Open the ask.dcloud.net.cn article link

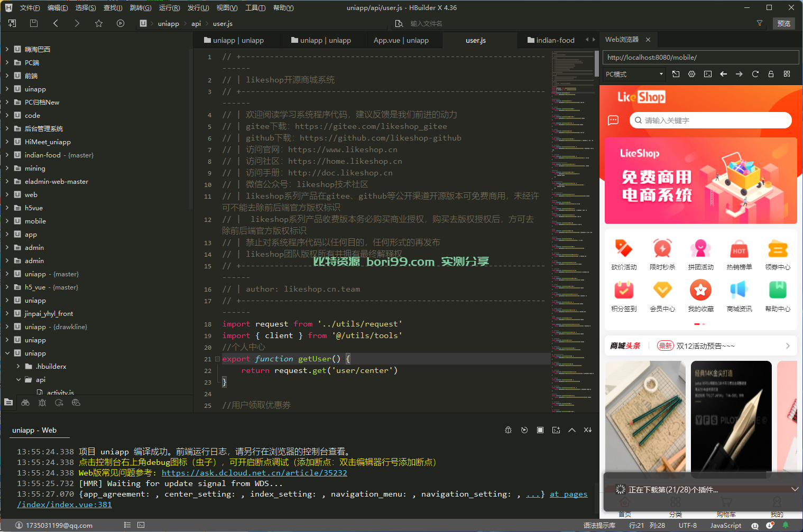[x=254, y=473]
